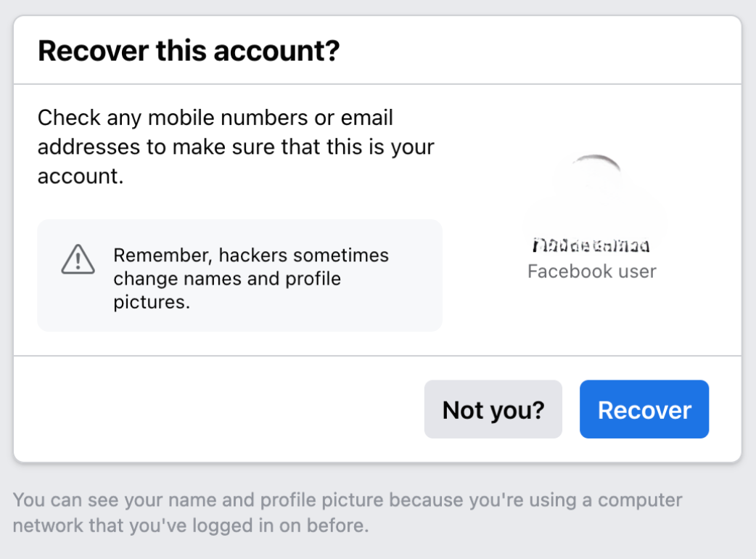Click the alert icon beside the warning text
The height and width of the screenshot is (559, 756).
click(78, 260)
